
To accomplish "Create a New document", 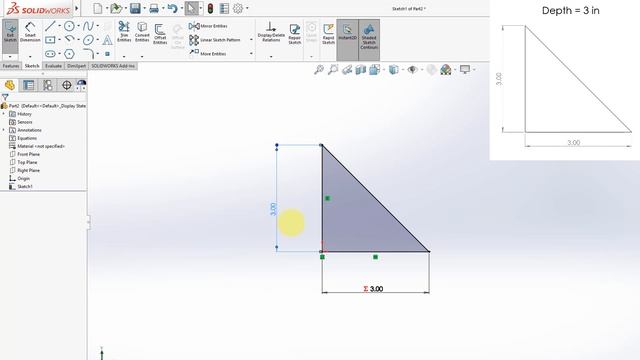I will (x=98, y=8).
